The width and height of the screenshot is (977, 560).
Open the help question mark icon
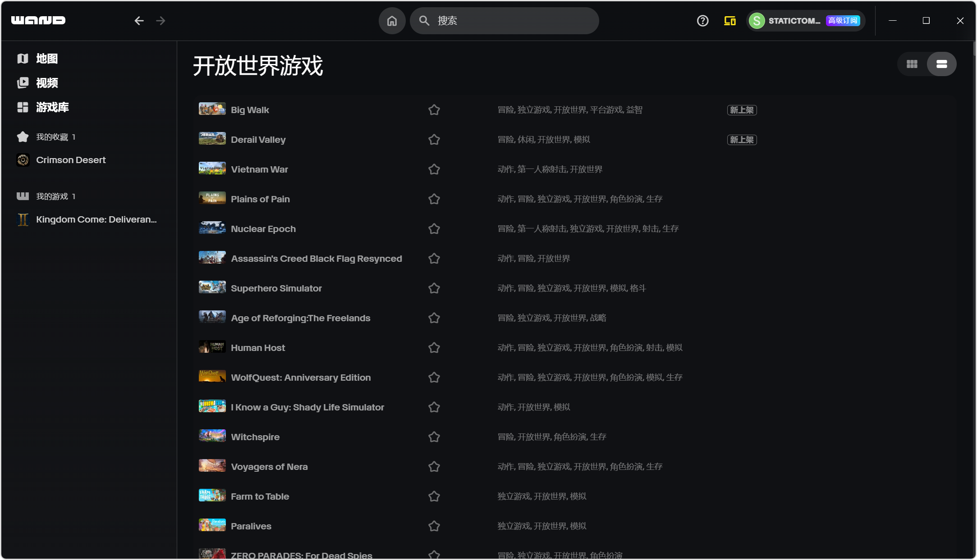pos(702,21)
